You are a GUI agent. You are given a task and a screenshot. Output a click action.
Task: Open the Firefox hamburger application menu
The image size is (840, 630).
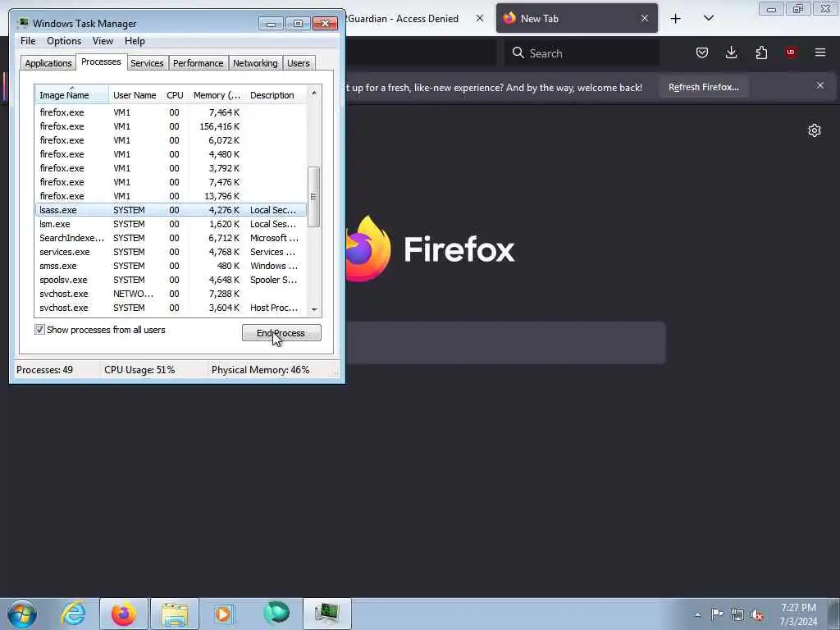[x=820, y=52]
